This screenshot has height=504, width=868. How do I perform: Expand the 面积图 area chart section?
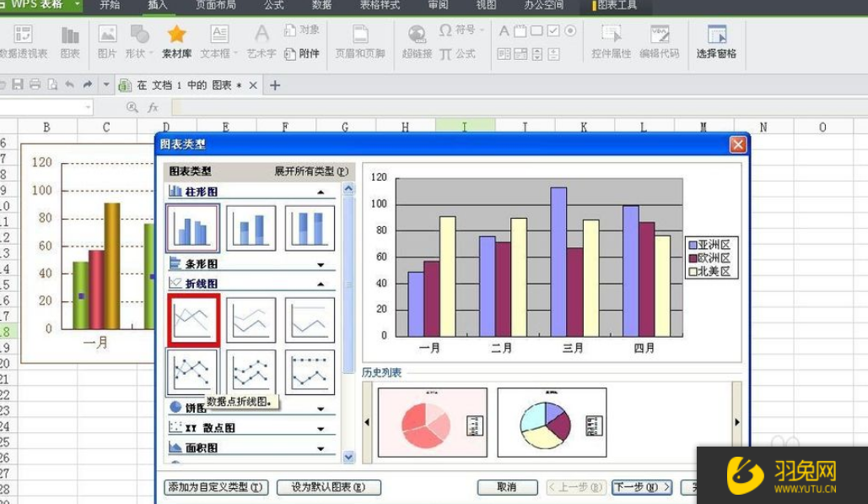321,448
